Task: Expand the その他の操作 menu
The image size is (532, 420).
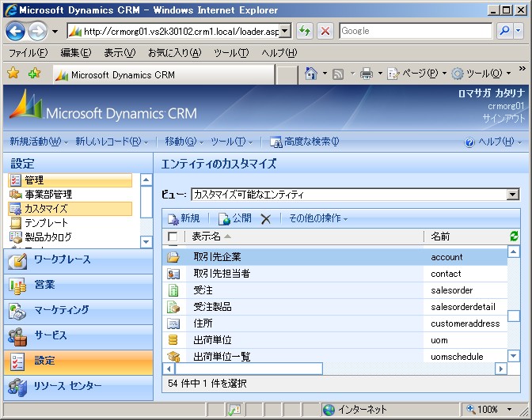Action: [318, 218]
